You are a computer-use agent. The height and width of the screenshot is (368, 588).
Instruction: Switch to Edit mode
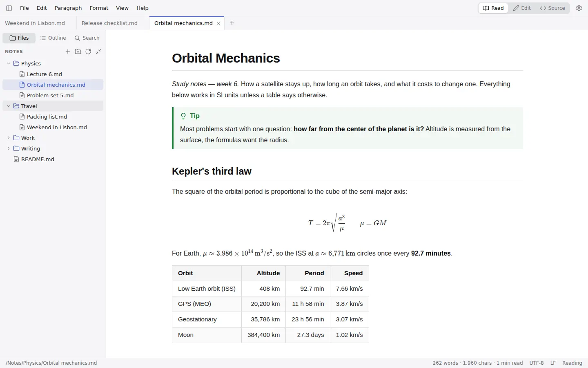(522, 8)
